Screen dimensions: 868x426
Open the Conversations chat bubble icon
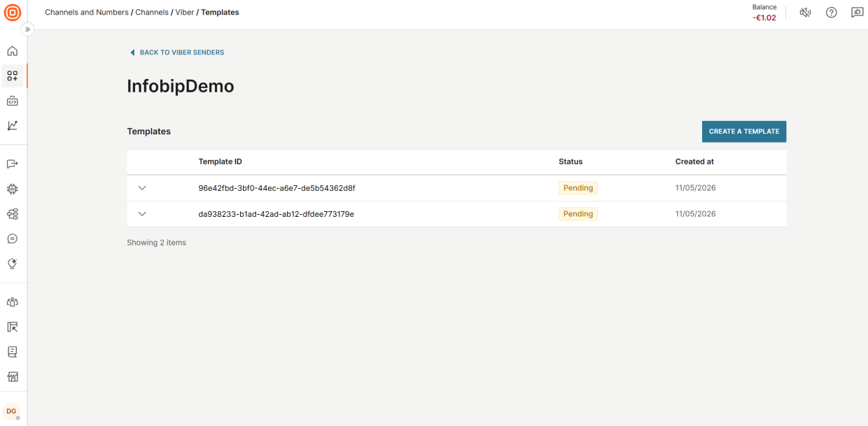[13, 239]
